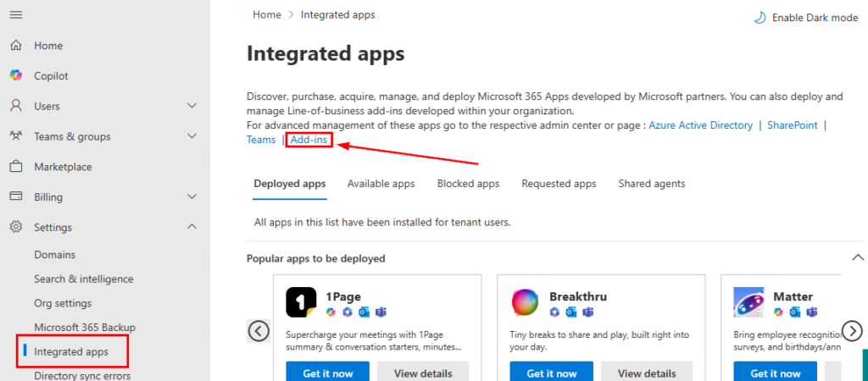This screenshot has width=868, height=381.
Task: Click the Marketplace shopping bag icon
Action: coord(16,167)
